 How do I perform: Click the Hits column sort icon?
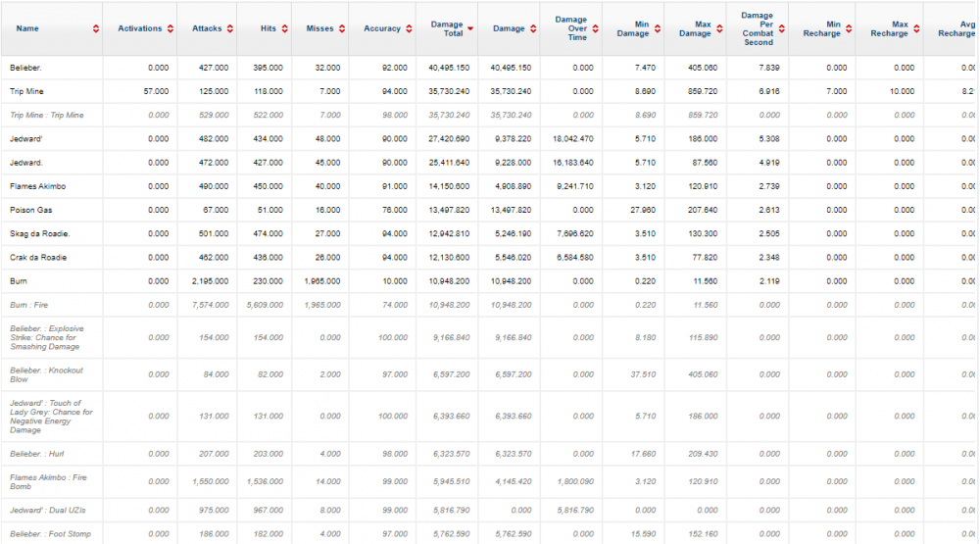[283, 28]
